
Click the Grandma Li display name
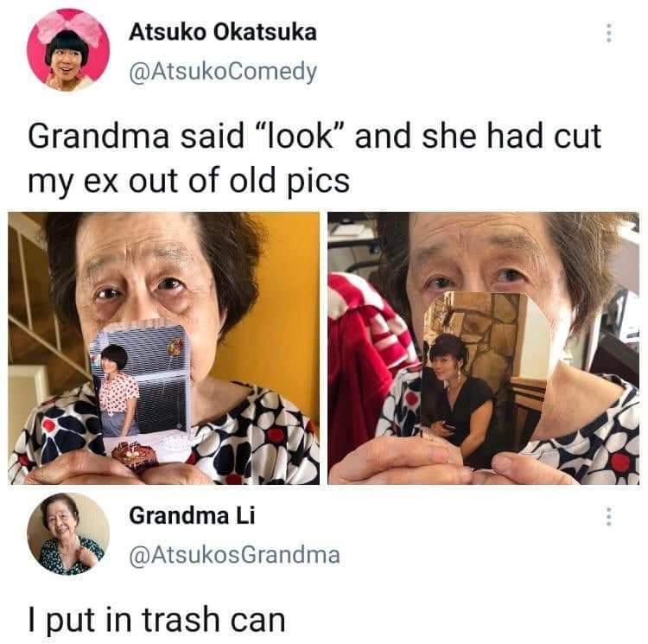192,516
